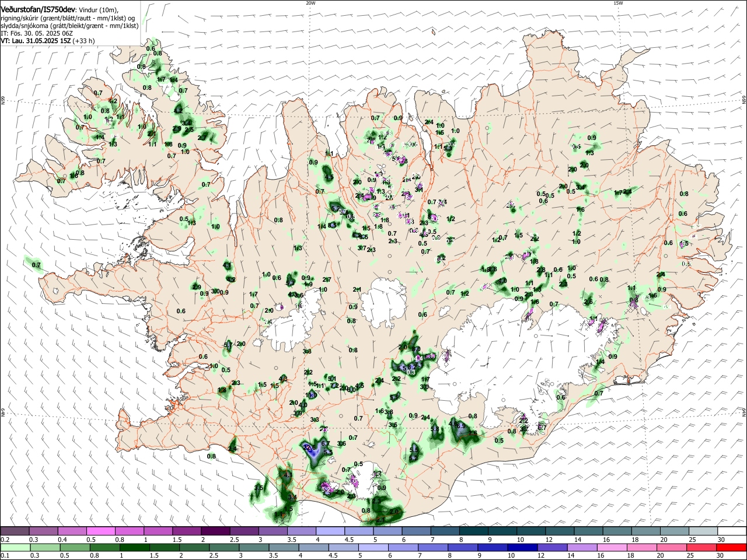747x560 pixels.
Task: Click the 20W longitude label
Action: coord(310,3)
